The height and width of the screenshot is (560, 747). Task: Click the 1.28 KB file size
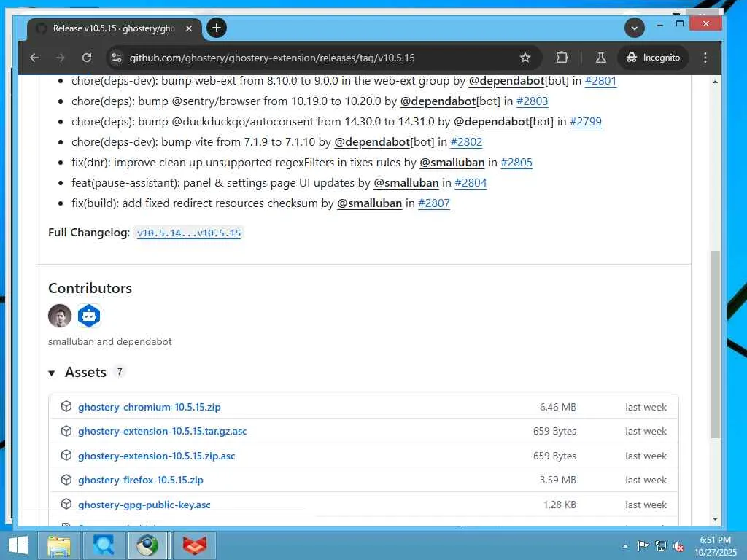[560, 505]
